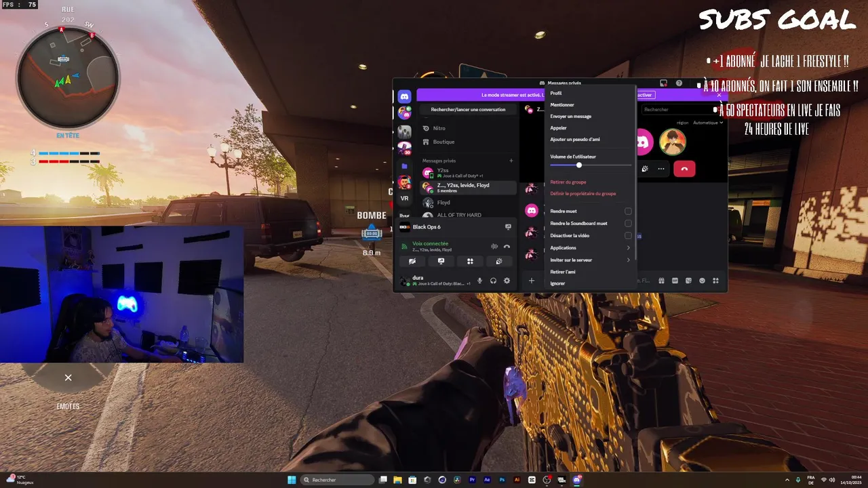
Task: Open Discord icon in taskbar
Action: pyautogui.click(x=577, y=480)
